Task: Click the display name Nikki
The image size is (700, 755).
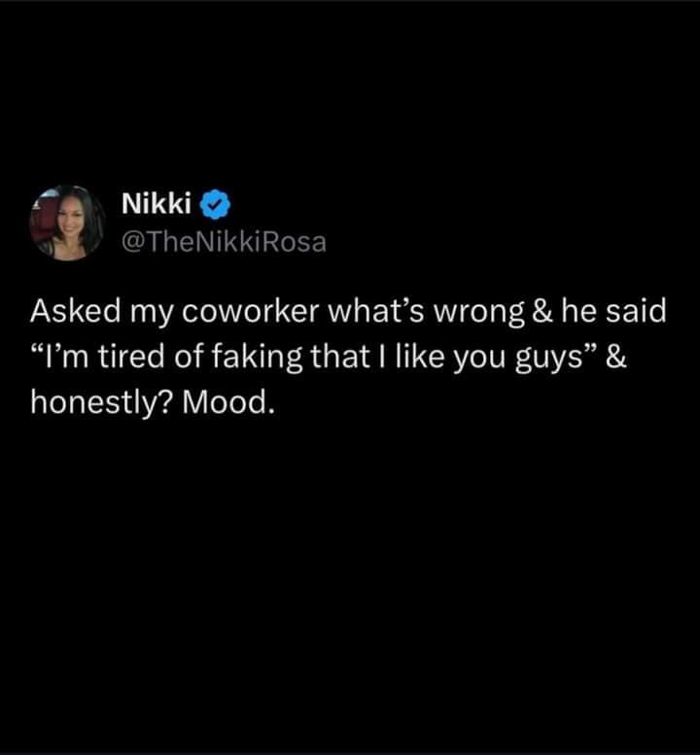Action: 157,204
